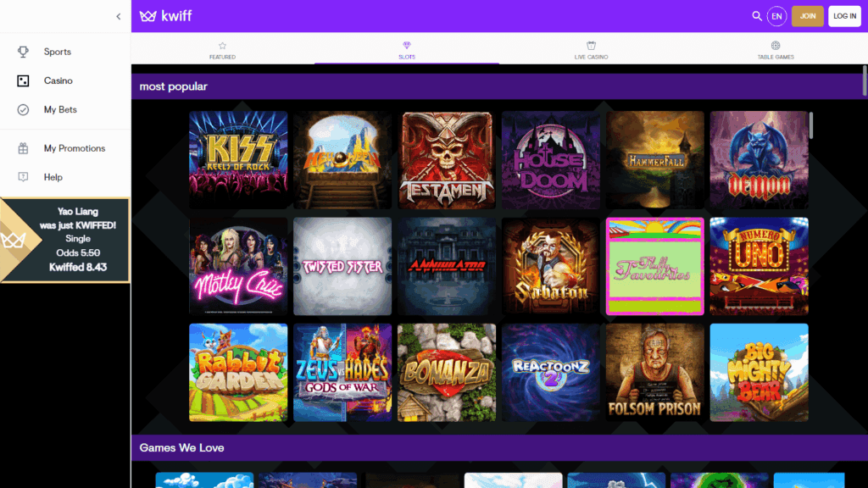Click the most popular games scrollbar
This screenshot has height=488, width=868.
click(x=811, y=125)
